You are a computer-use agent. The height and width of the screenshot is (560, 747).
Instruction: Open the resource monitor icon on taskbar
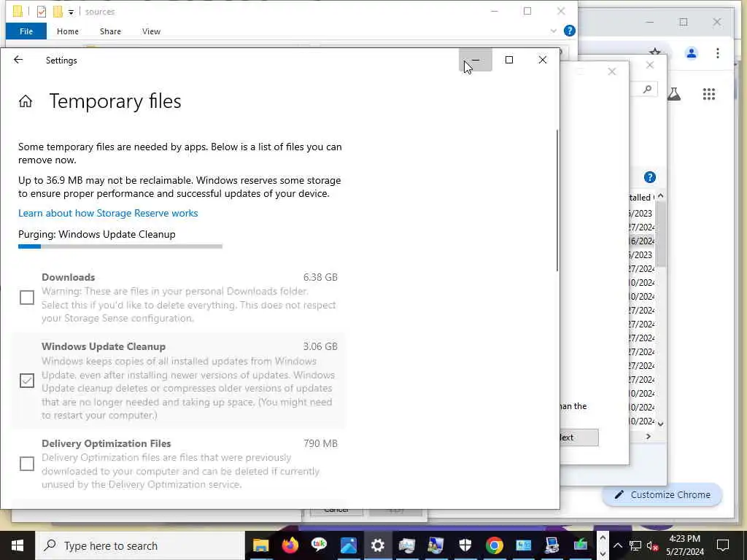(406, 545)
